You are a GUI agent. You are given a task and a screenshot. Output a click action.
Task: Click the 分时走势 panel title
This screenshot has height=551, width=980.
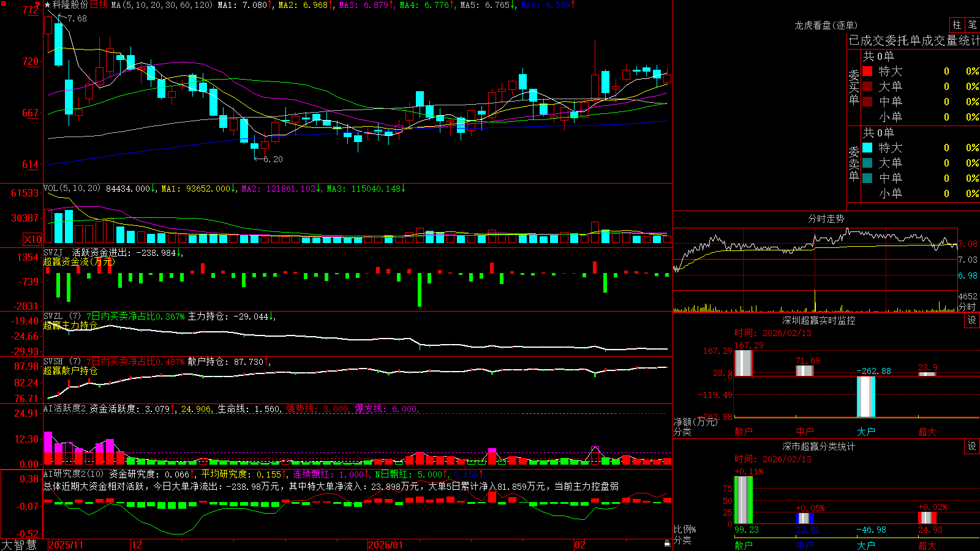826,219
